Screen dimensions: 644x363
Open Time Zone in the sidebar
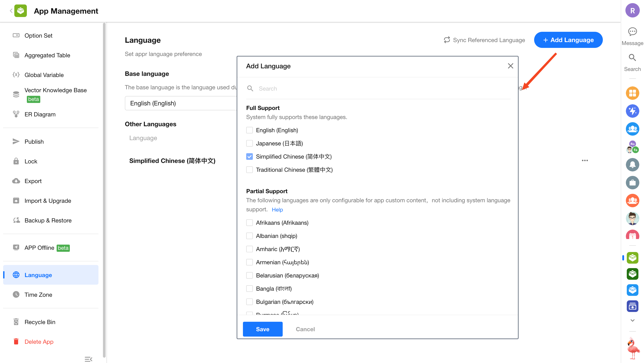(38, 295)
